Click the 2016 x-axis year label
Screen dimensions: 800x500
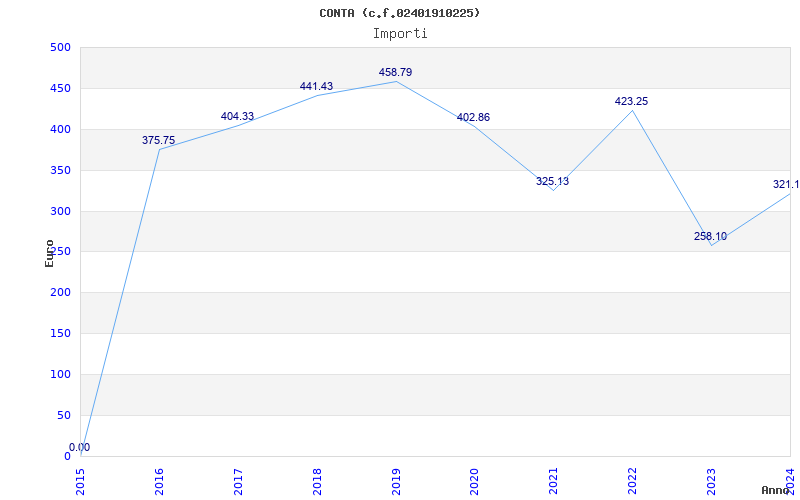pyautogui.click(x=159, y=481)
